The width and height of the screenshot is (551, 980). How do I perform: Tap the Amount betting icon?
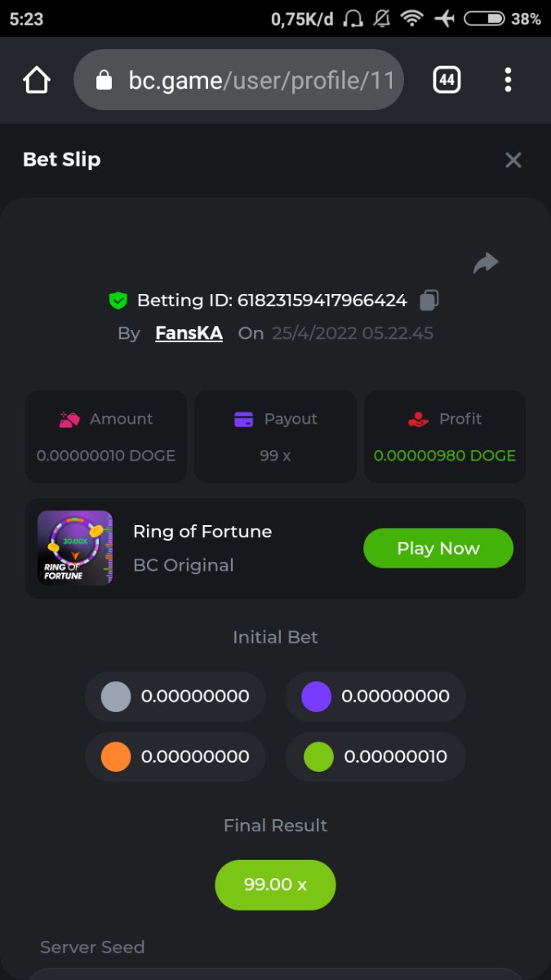click(69, 420)
